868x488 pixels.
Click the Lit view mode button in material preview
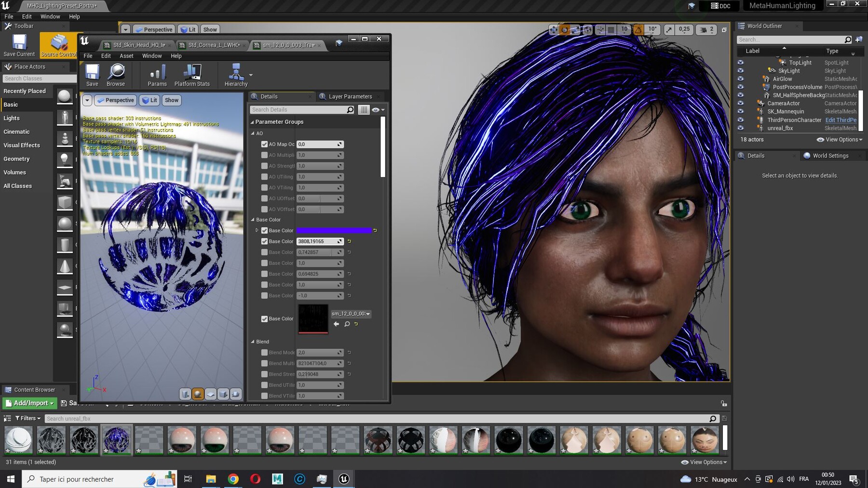(x=150, y=100)
